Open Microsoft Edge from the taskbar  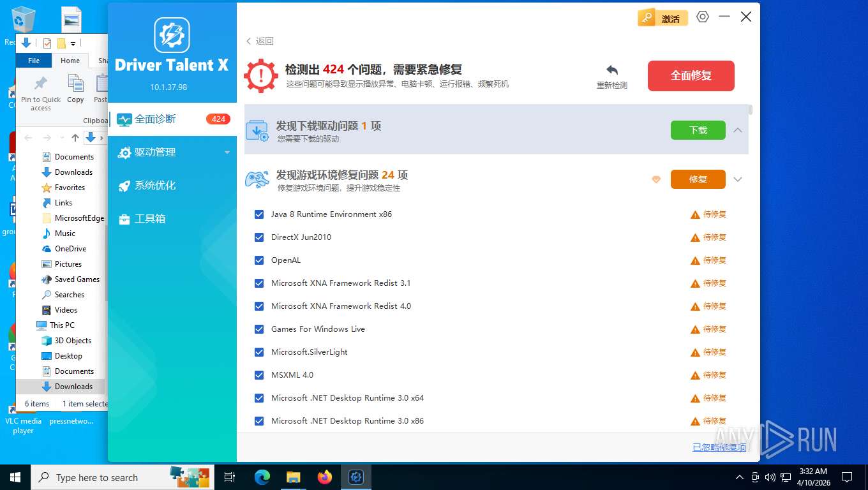(x=262, y=477)
